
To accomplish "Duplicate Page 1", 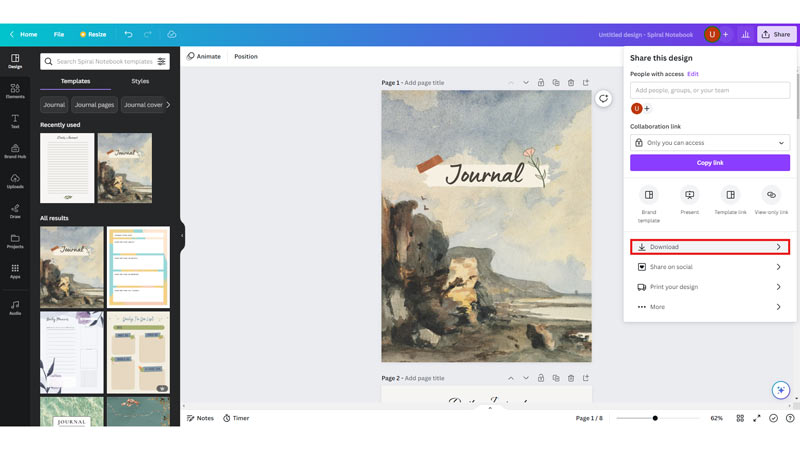I will [x=556, y=83].
